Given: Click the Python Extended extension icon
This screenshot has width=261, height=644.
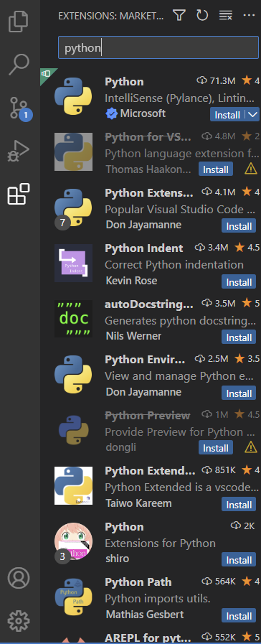Looking at the screenshot, I should (x=73, y=485).
